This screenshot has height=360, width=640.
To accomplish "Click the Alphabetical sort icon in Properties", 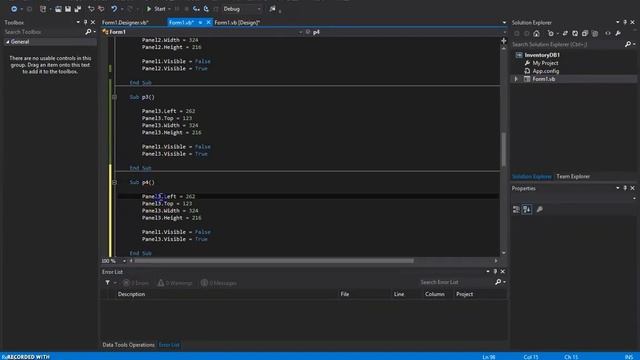I will [527, 209].
